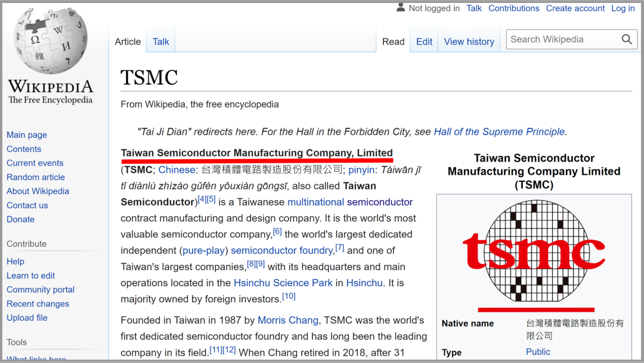
Task: Jump to citation [6]
Action: click(x=278, y=232)
